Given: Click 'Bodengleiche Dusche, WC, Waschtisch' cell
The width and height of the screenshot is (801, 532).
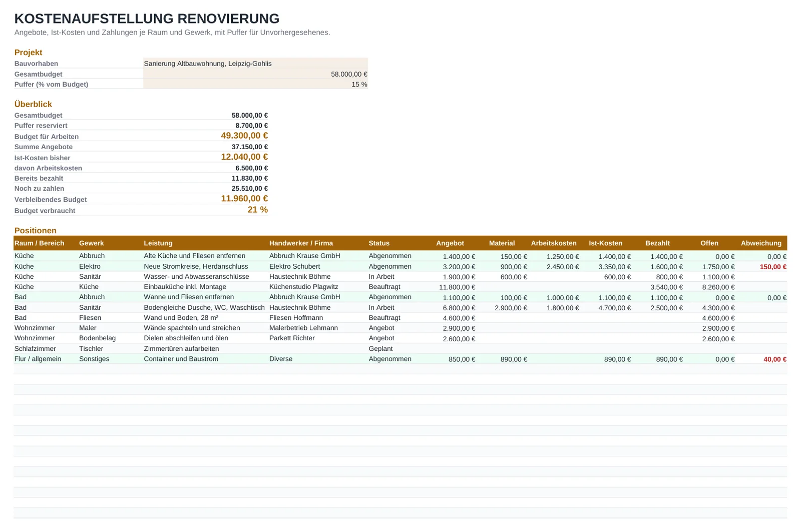Looking at the screenshot, I should click(x=204, y=307).
